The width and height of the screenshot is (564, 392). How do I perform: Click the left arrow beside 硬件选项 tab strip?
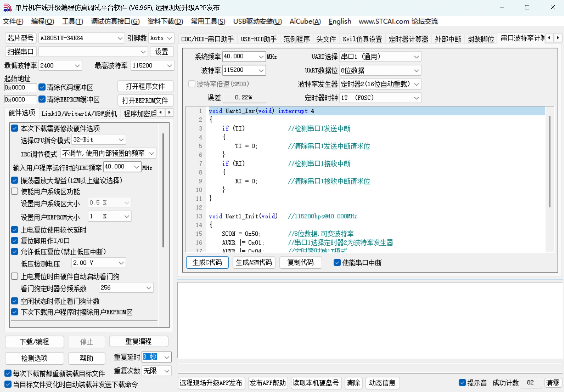pyautogui.click(x=161, y=112)
